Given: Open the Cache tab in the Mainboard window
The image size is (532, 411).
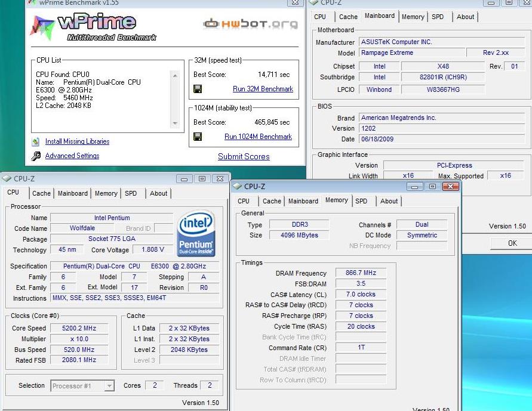Looking at the screenshot, I should 348,17.
